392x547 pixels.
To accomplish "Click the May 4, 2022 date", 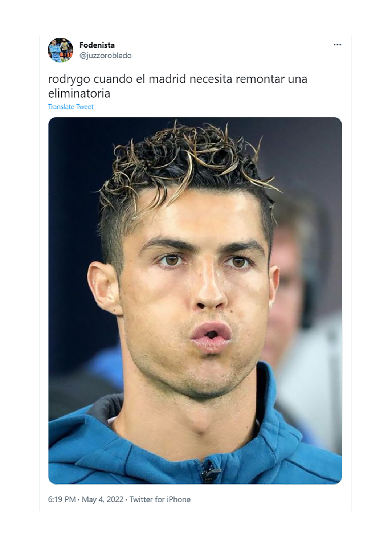I will click(103, 499).
